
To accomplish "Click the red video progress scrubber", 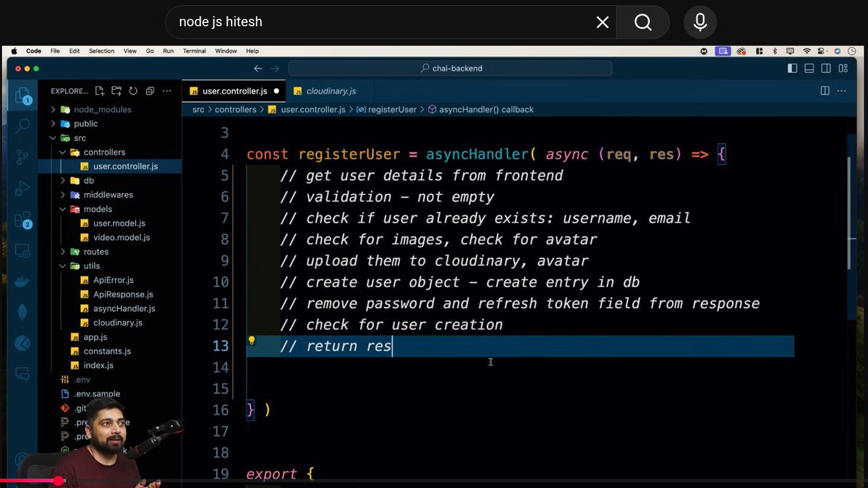I will [59, 481].
